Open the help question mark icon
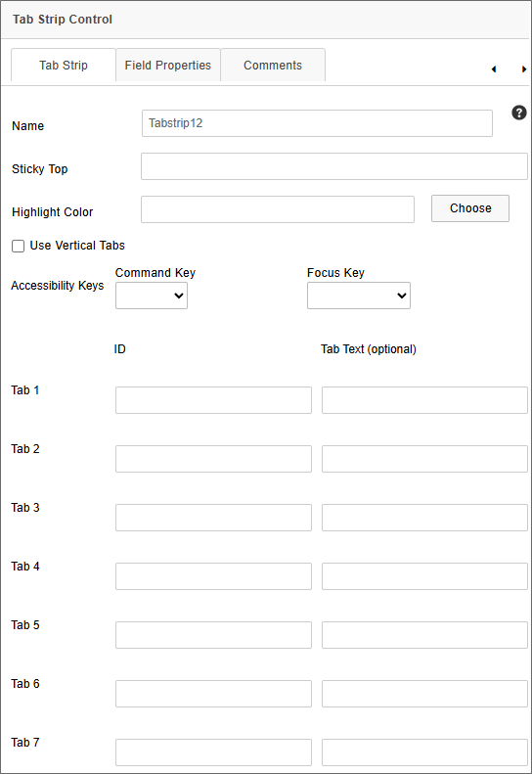 click(x=518, y=114)
